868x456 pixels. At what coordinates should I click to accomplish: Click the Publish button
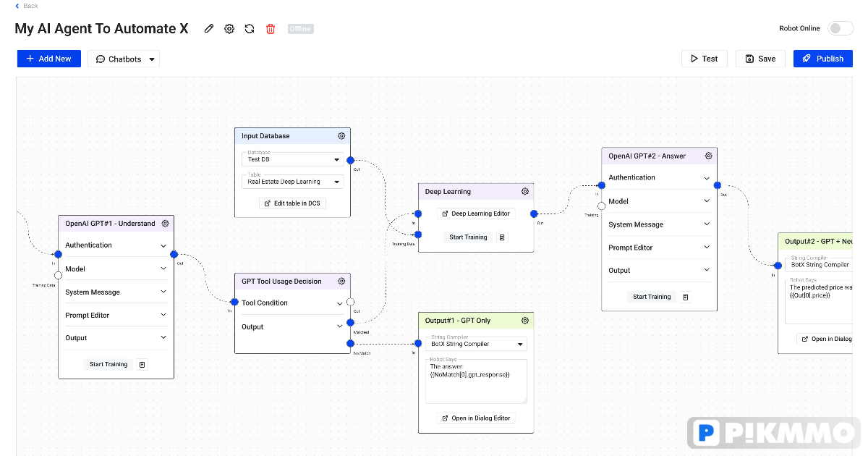point(823,59)
